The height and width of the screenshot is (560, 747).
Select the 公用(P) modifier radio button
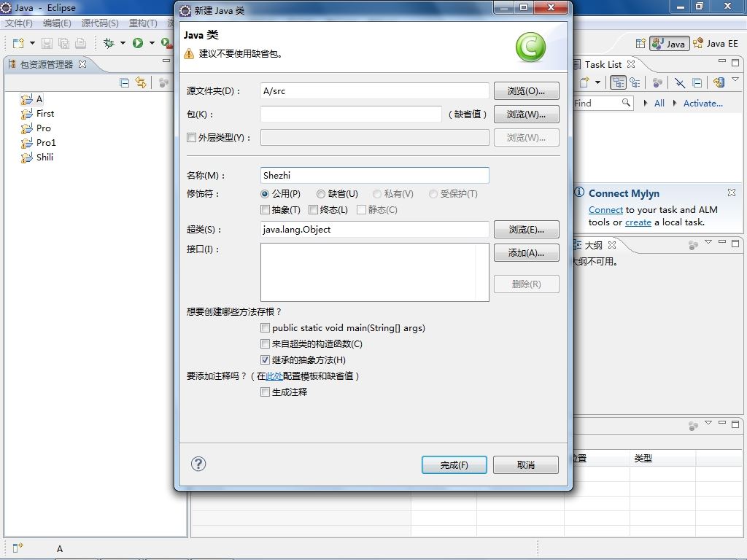click(265, 194)
